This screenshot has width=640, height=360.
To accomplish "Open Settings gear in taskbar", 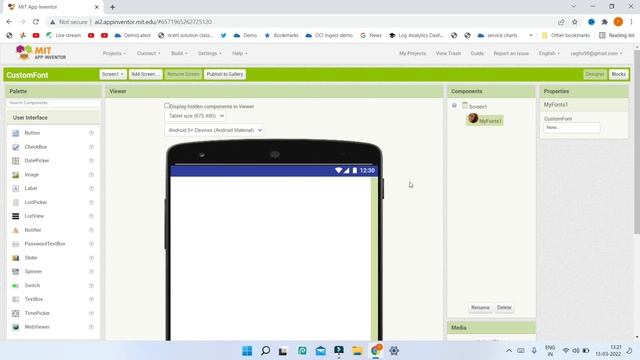I will coord(394,351).
